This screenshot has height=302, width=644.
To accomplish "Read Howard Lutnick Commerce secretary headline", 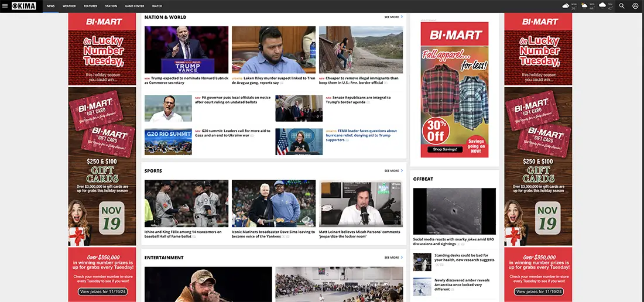I will point(186,80).
